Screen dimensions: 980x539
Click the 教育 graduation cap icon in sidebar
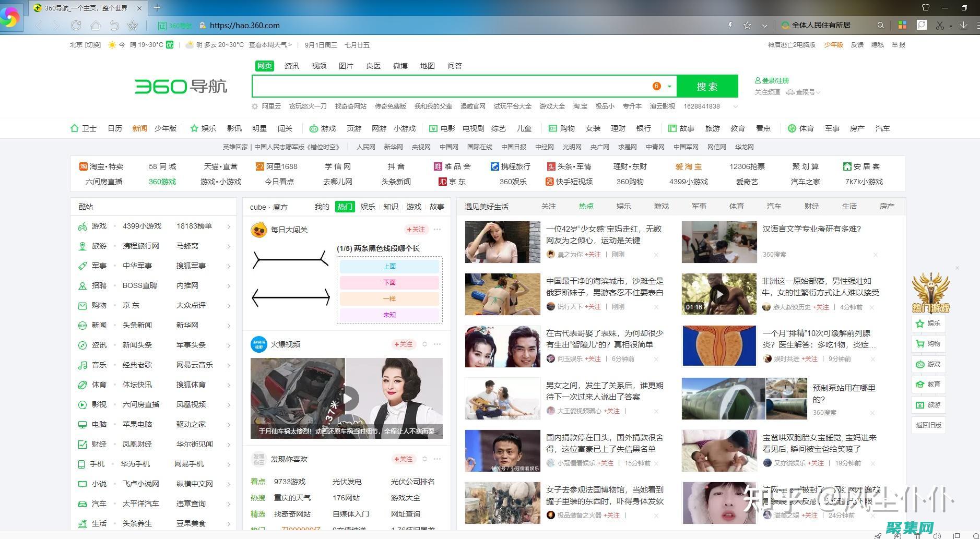[920, 385]
